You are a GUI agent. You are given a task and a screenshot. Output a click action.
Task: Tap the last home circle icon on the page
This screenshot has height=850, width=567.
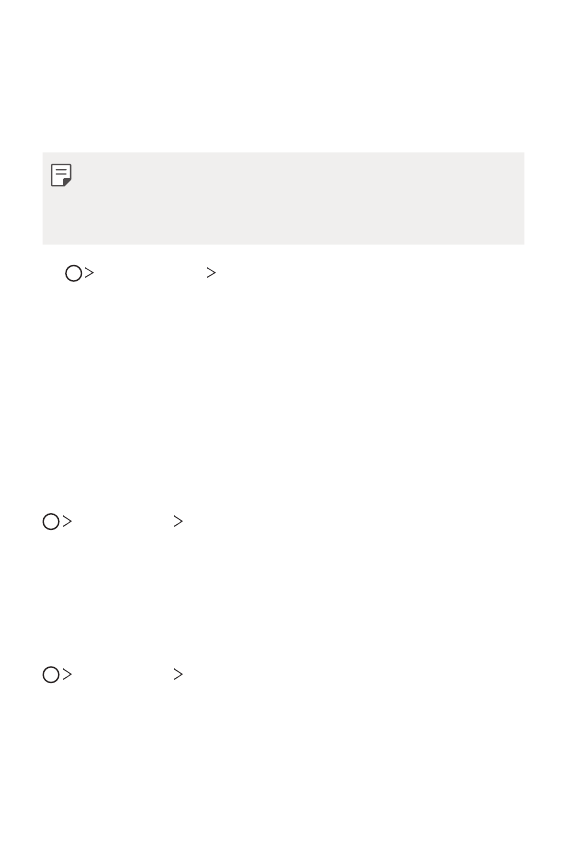click(51, 674)
